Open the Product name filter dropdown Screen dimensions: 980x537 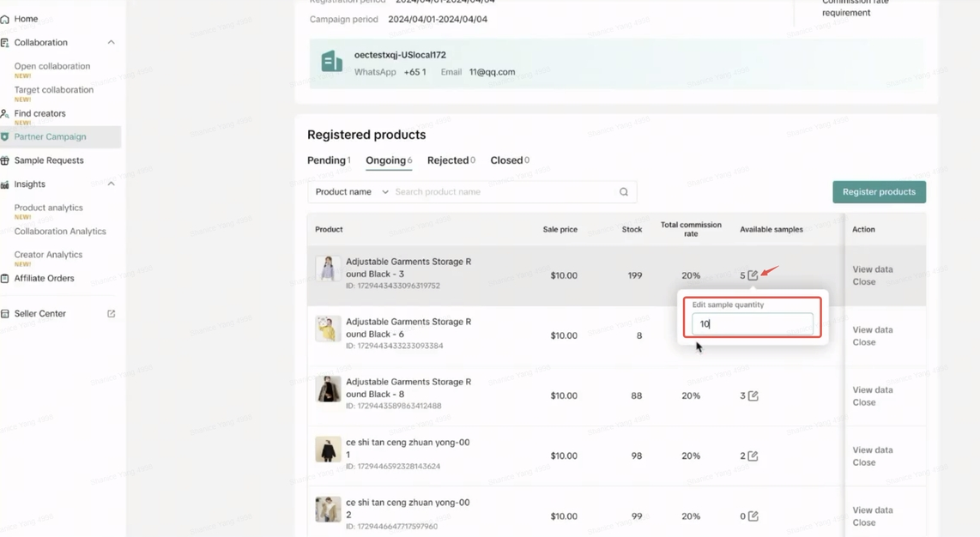pyautogui.click(x=352, y=192)
